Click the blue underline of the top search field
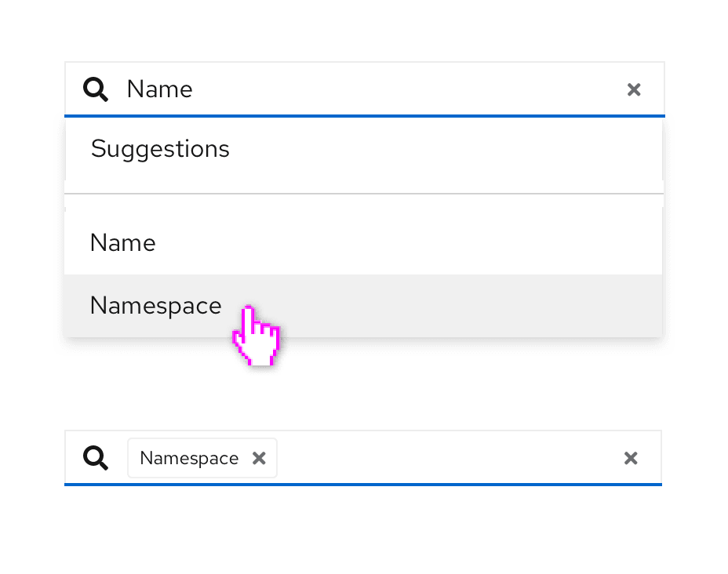 click(x=363, y=116)
